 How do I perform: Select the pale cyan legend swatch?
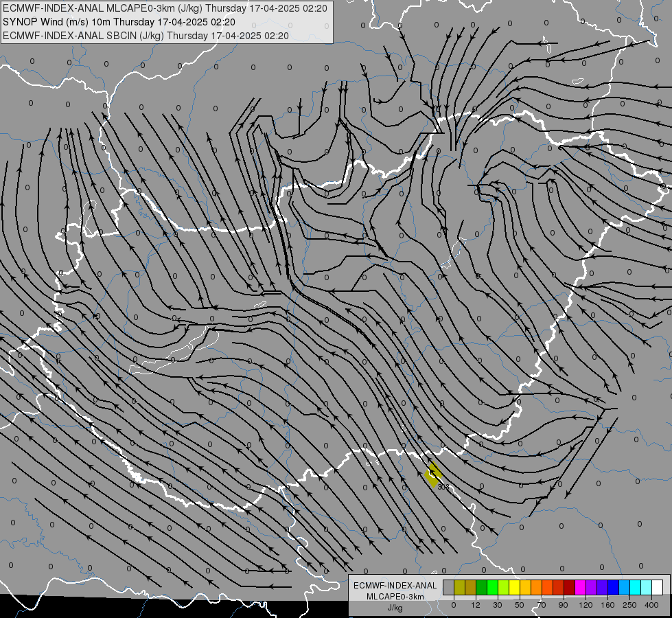click(x=647, y=587)
